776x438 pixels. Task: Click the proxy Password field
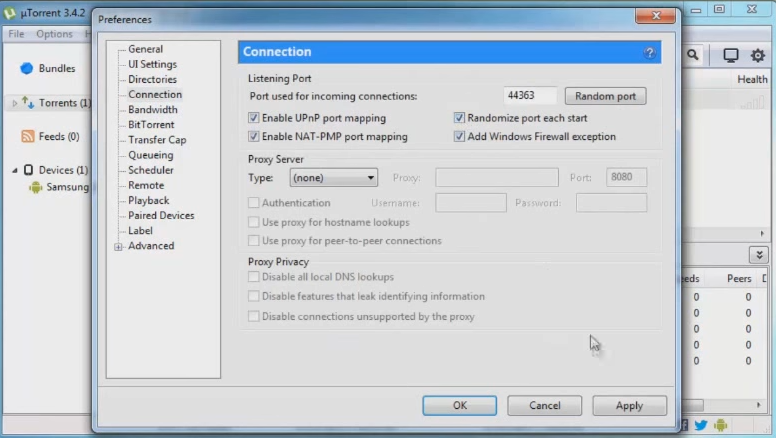611,202
